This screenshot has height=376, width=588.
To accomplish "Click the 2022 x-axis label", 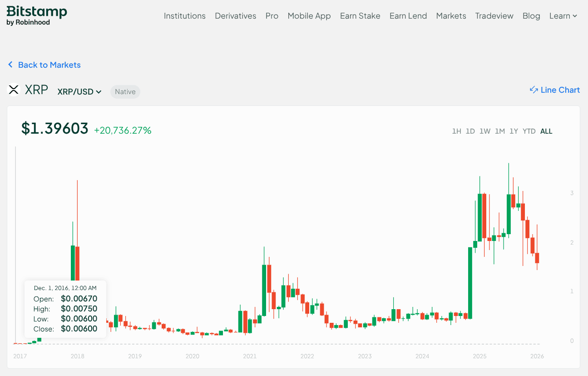I will [307, 356].
